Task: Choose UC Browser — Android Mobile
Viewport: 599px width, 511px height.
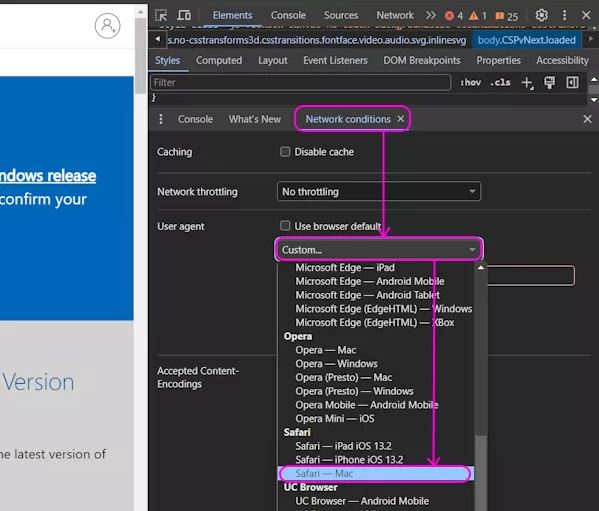Action: [362, 501]
